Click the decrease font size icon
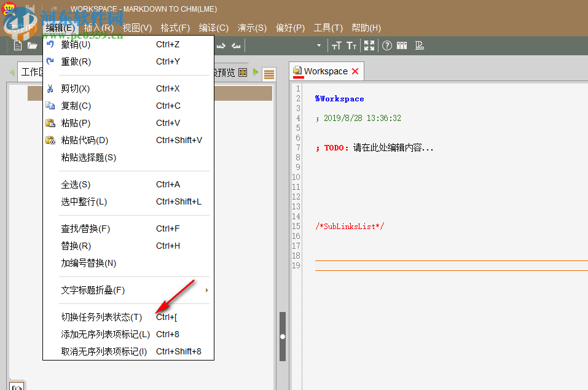The height and width of the screenshot is (390, 588). 350,45
